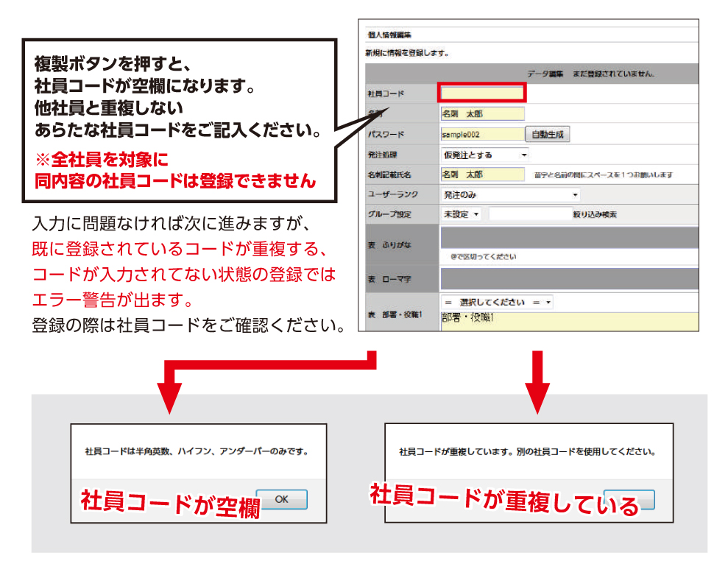Screen dimensions: 728x575
Task: Open the グループ設定 未設定 dropdown
Action: (x=461, y=214)
